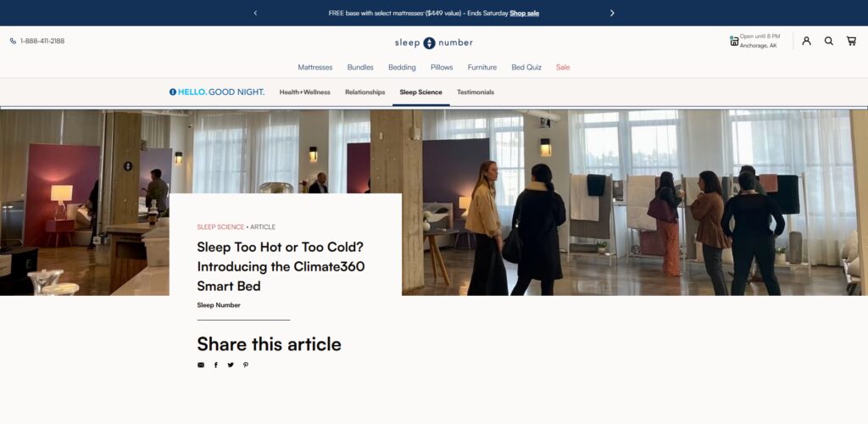Open the Bed Quiz page
Viewport: 868px width, 424px height.
pos(526,67)
